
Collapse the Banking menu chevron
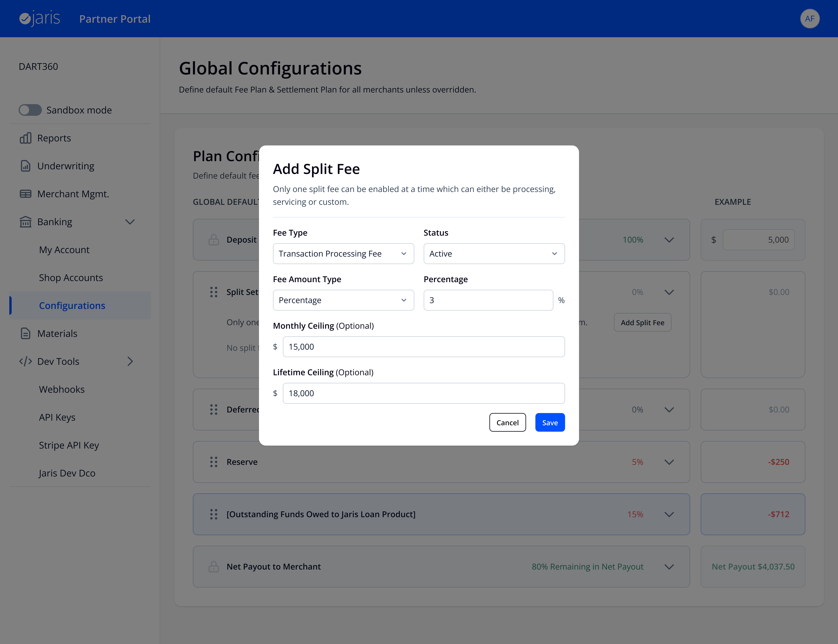click(x=130, y=222)
